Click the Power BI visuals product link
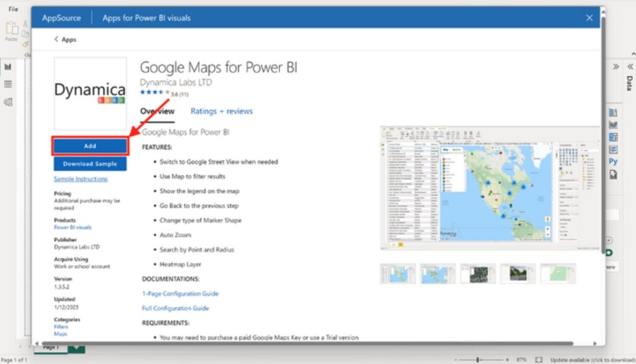This screenshot has height=364, width=636. pyautogui.click(x=73, y=227)
